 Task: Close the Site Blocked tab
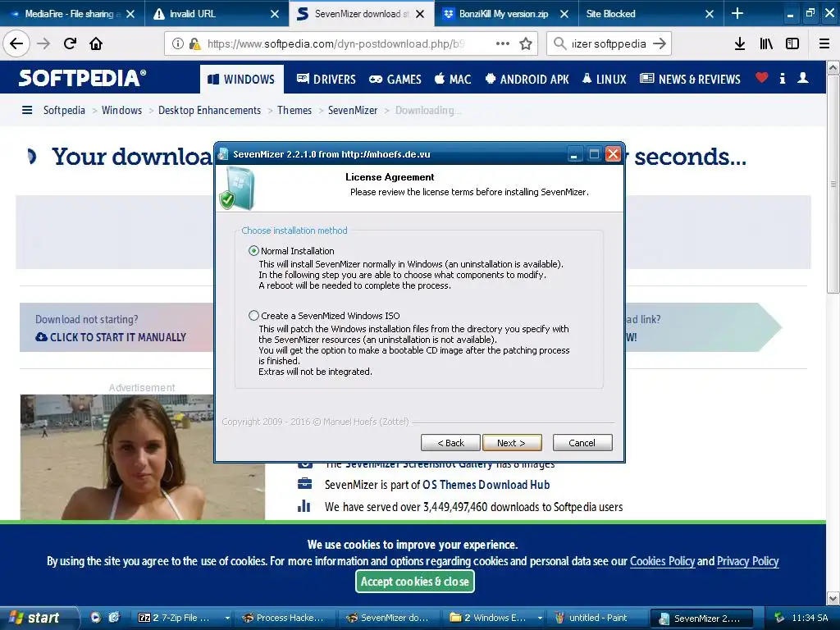tap(710, 14)
